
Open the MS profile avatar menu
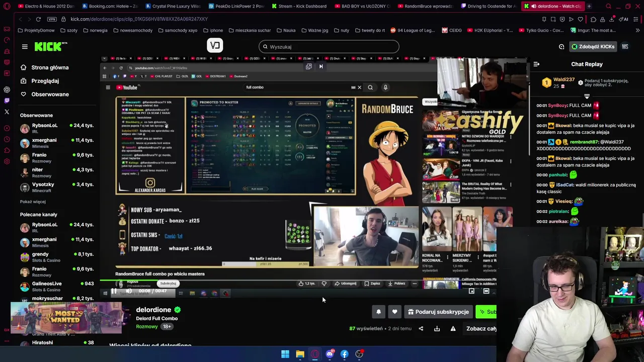(625, 47)
